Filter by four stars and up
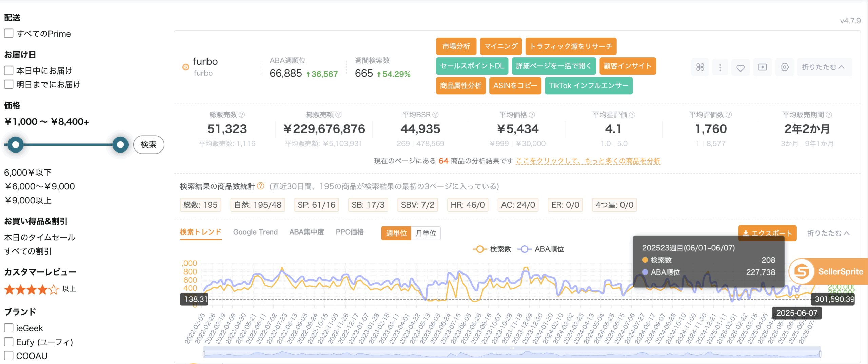 pyautogui.click(x=40, y=289)
